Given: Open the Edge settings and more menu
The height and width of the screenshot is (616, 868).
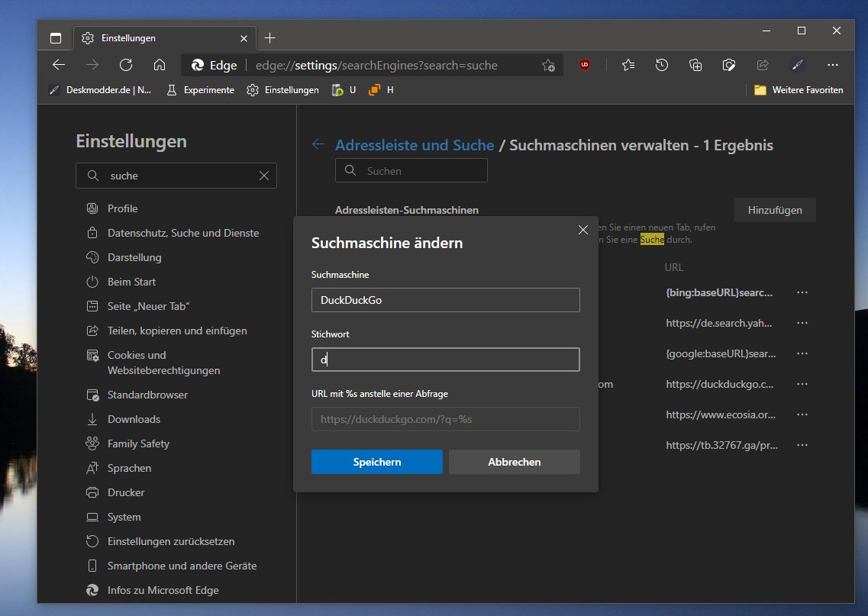Looking at the screenshot, I should (x=833, y=66).
